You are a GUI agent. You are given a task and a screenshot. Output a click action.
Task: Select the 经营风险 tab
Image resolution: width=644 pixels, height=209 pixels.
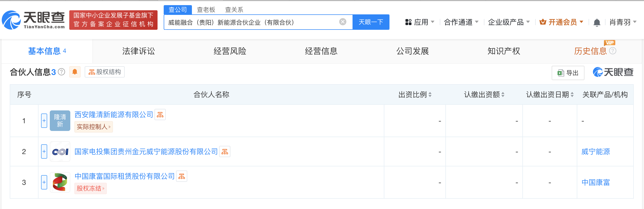[x=230, y=51]
